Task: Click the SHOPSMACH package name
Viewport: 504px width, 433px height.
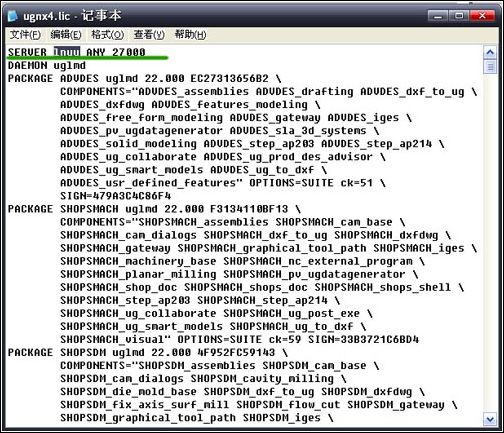Action: pos(89,209)
